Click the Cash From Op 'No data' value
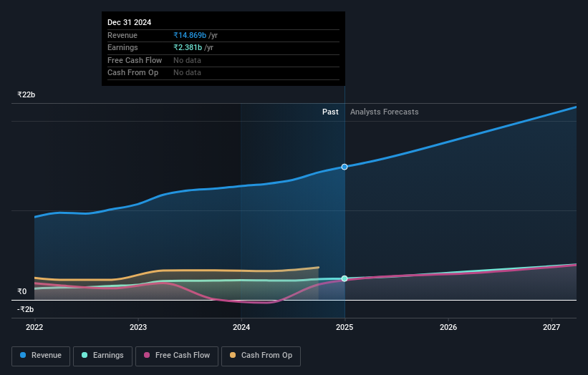The image size is (588, 375). point(187,73)
